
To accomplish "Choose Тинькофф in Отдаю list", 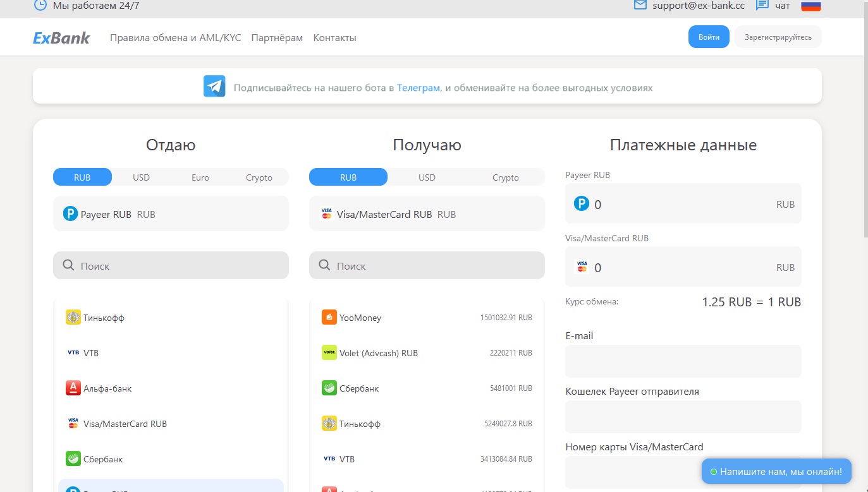I will pyautogui.click(x=171, y=317).
